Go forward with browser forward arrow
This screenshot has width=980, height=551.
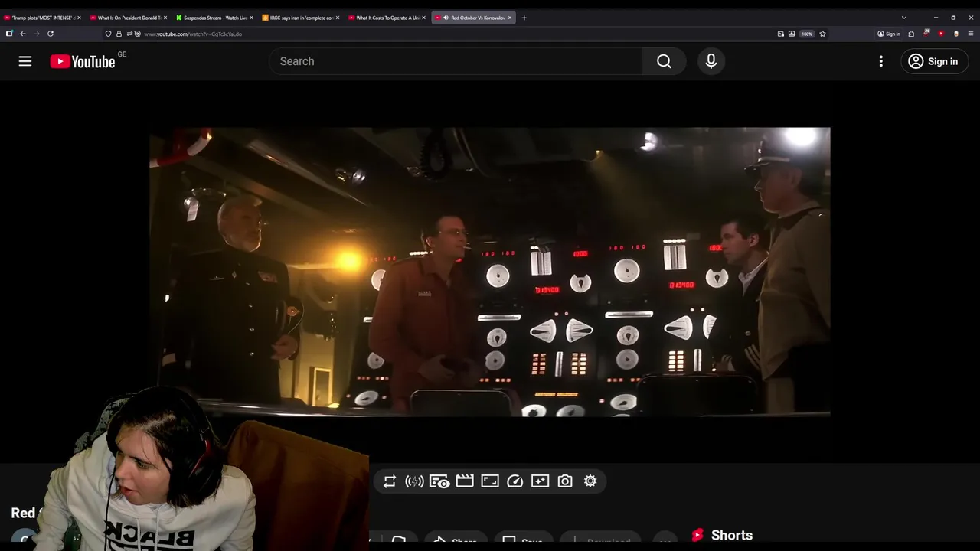pyautogui.click(x=37, y=34)
